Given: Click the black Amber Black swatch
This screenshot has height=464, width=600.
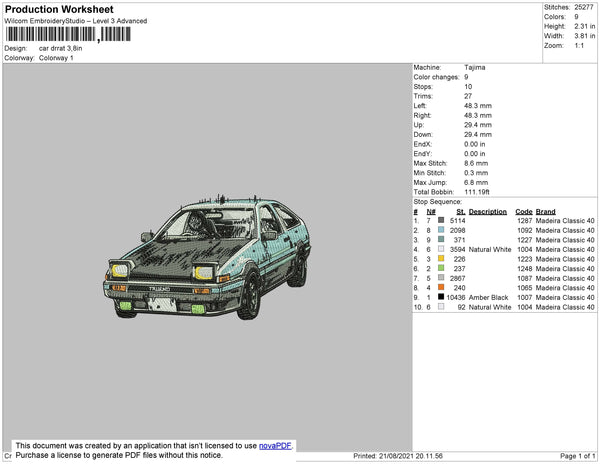Looking at the screenshot, I should (x=441, y=298).
